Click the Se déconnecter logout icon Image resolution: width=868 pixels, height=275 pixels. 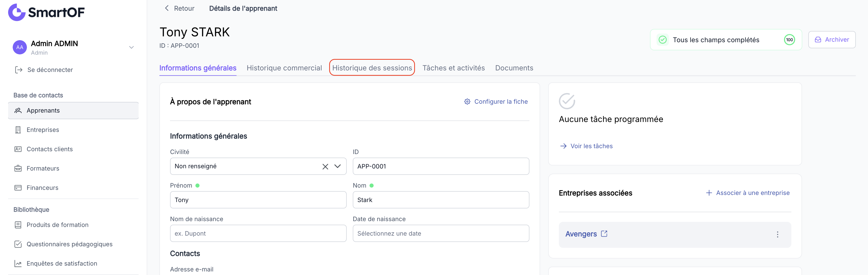click(19, 70)
